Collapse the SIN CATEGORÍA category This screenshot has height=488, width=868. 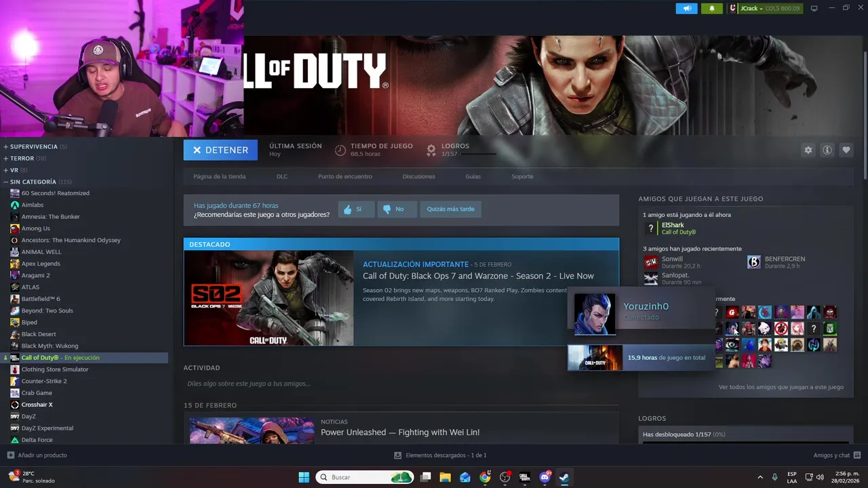[x=38, y=182]
